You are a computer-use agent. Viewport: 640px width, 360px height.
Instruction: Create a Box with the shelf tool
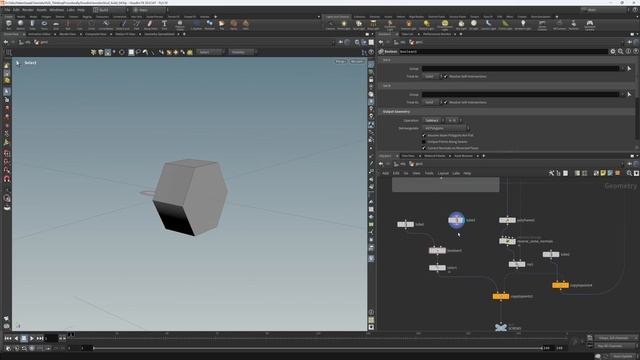(9, 24)
